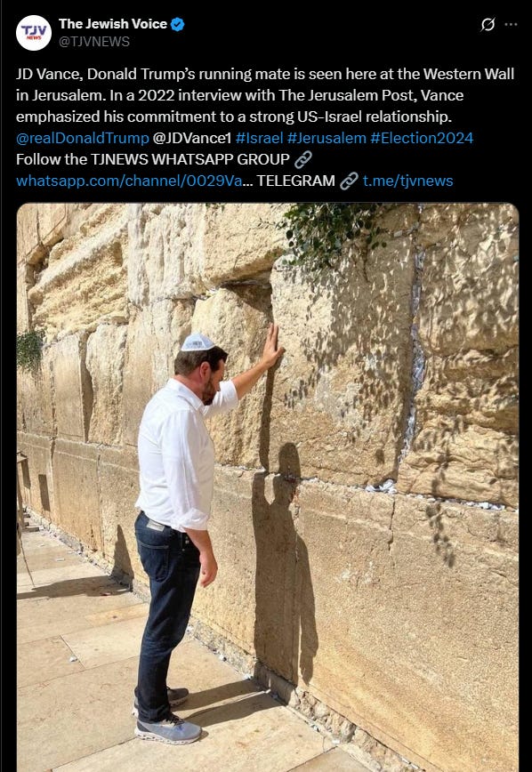Open the @TJVNEWS handle

pyautogui.click(x=94, y=42)
